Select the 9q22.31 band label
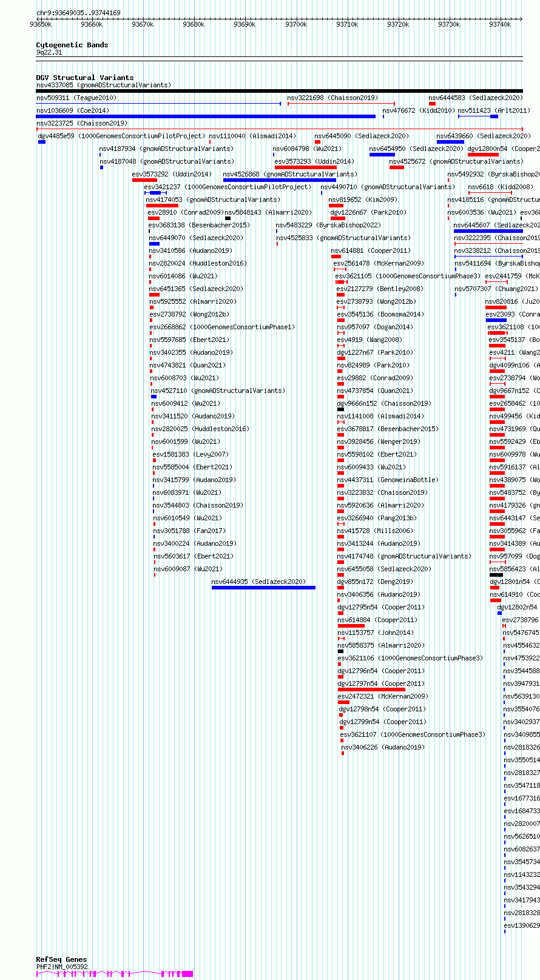Screen dimensions: 540x980 (x=49, y=52)
